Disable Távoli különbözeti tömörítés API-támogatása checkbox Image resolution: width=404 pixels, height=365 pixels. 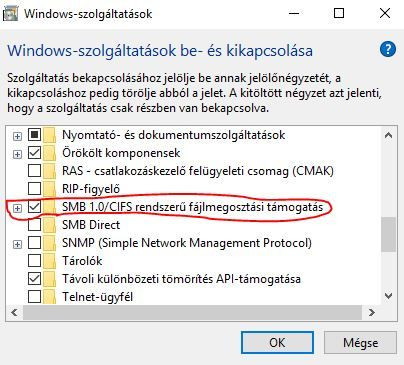click(34, 279)
